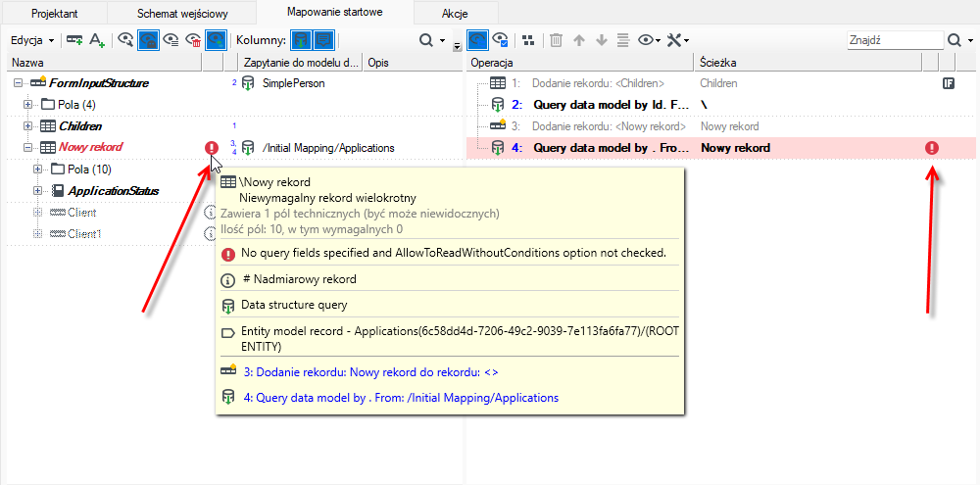Collapse the Nowy rekord tree node
The image size is (980, 485).
coord(27,148)
